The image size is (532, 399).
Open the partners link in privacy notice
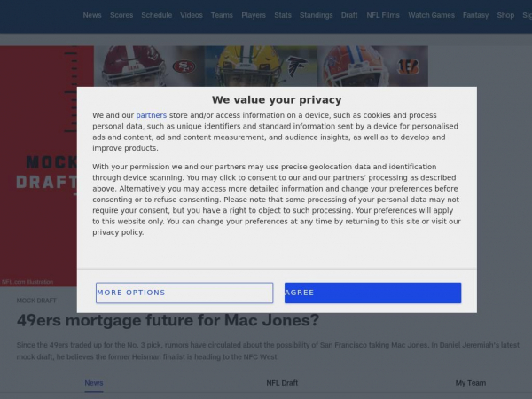tap(152, 115)
